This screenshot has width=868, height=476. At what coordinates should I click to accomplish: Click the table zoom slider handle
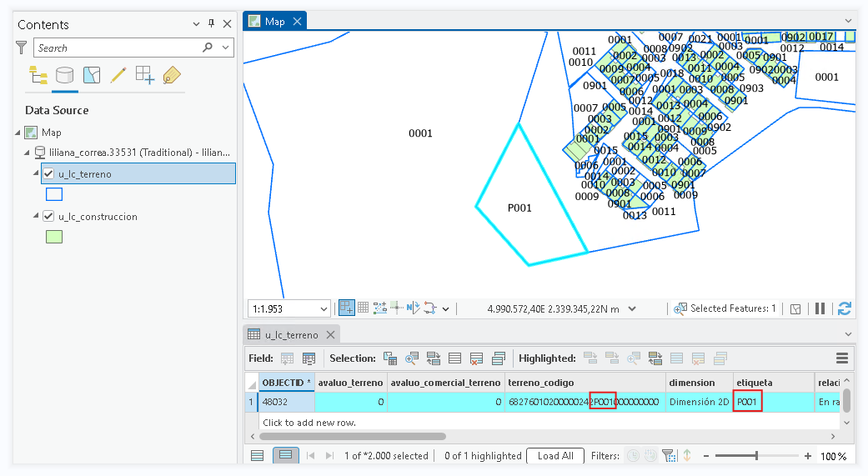coord(756,456)
